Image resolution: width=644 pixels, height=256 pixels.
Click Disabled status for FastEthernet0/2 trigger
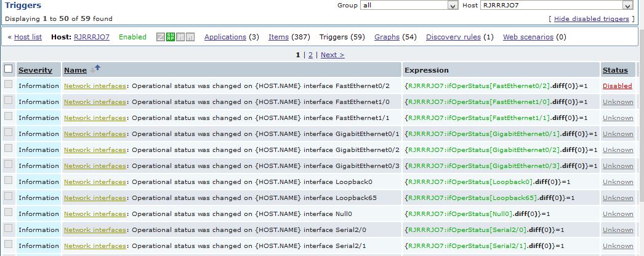[x=618, y=86]
